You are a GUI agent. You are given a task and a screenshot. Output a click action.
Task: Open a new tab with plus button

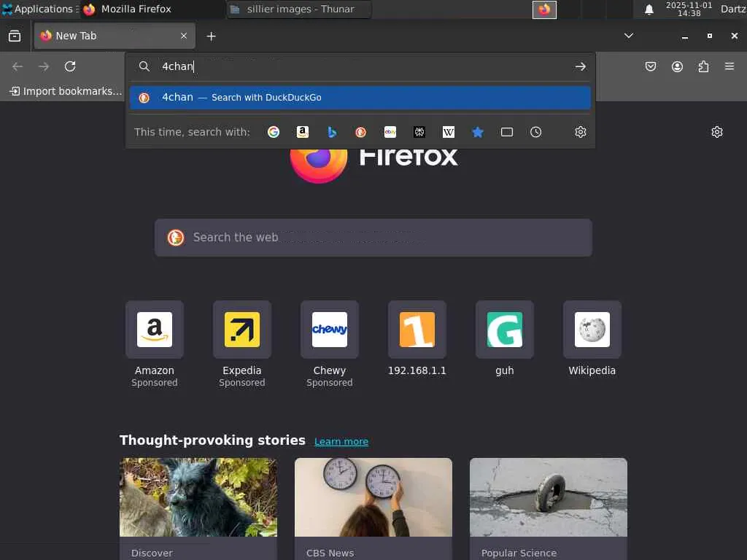click(211, 36)
